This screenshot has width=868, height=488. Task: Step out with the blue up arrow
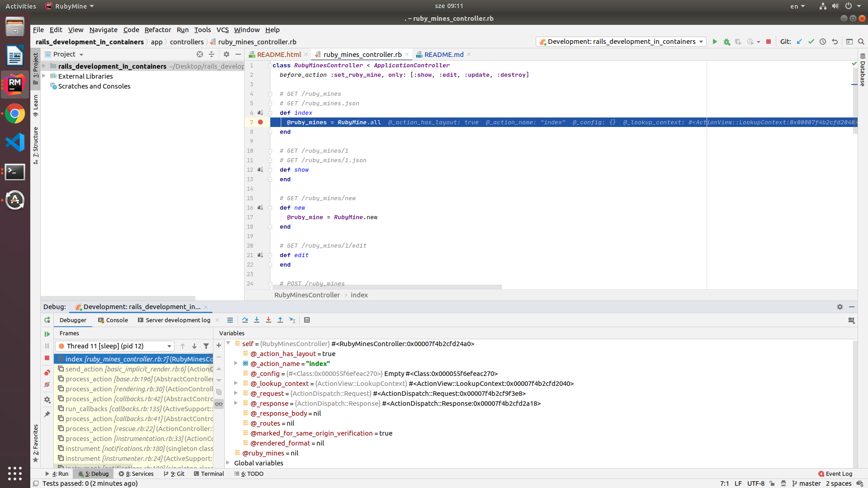[280, 320]
